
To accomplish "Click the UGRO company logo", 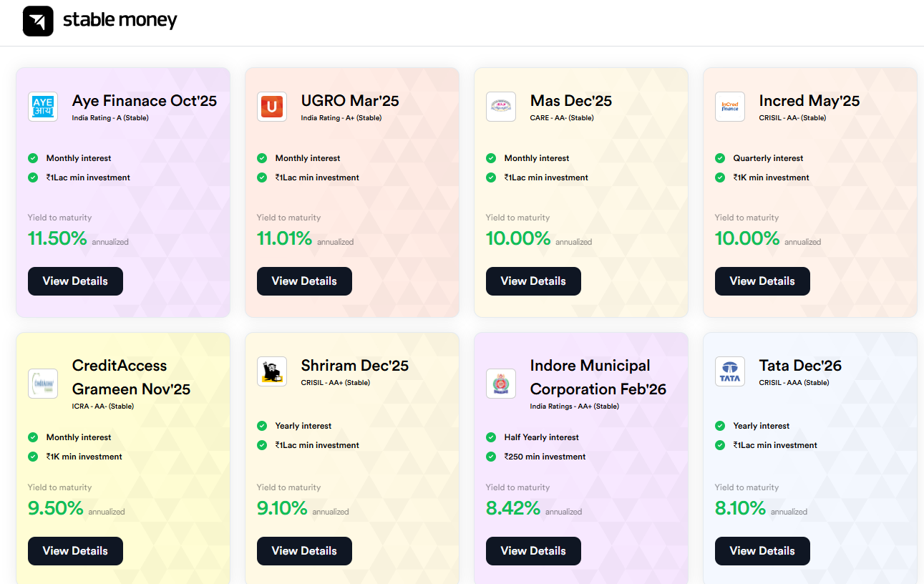I will point(272,107).
